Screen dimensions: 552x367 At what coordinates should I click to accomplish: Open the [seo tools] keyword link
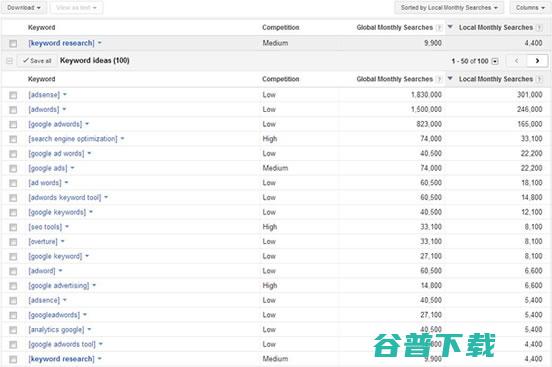click(45, 227)
